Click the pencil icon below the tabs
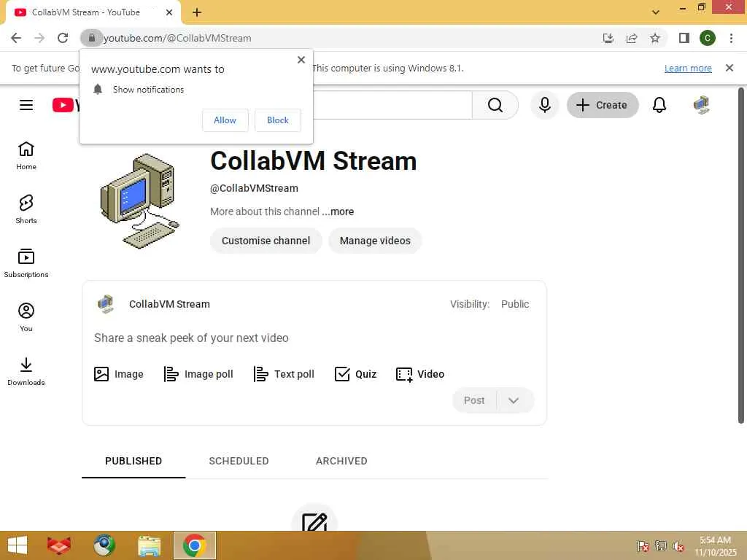 tap(314, 522)
